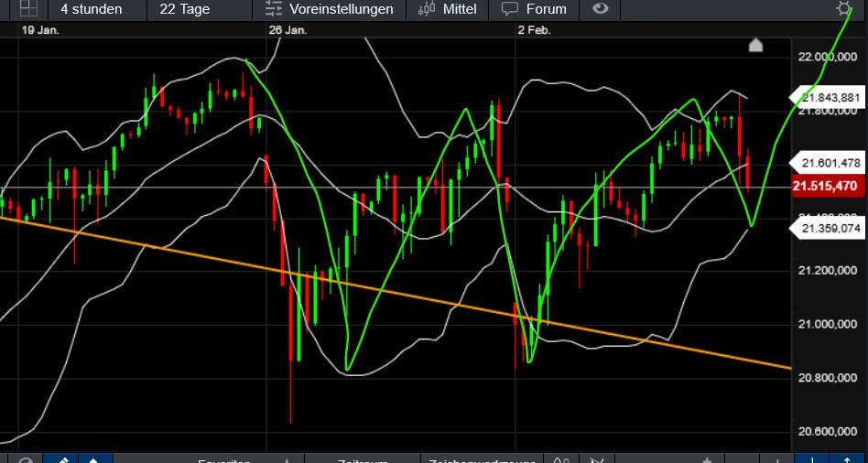
Task: Select the Mittel candlestick price type
Action: (448, 9)
